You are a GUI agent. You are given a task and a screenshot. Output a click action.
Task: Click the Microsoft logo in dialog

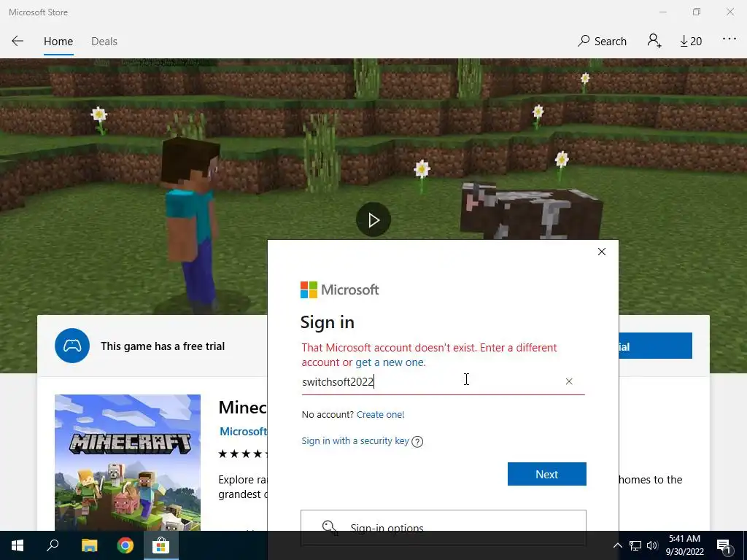339,289
